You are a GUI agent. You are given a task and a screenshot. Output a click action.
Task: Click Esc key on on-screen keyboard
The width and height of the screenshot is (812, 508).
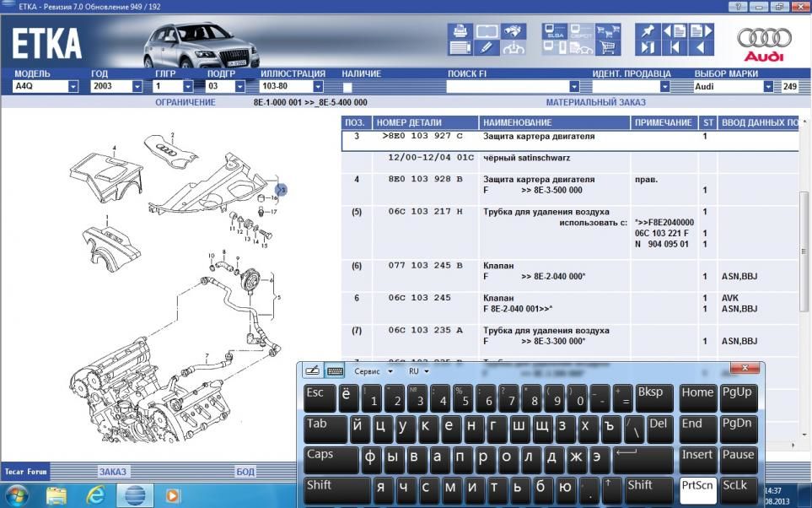point(320,398)
